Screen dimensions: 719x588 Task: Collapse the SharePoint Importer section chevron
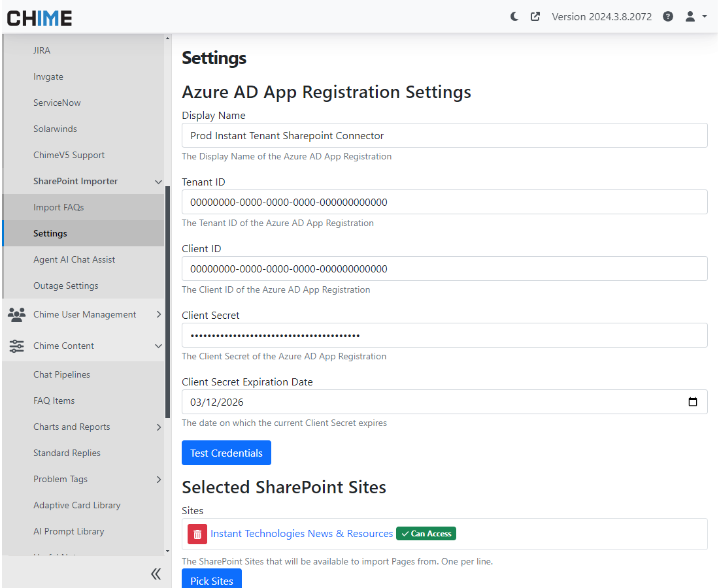pyautogui.click(x=159, y=182)
